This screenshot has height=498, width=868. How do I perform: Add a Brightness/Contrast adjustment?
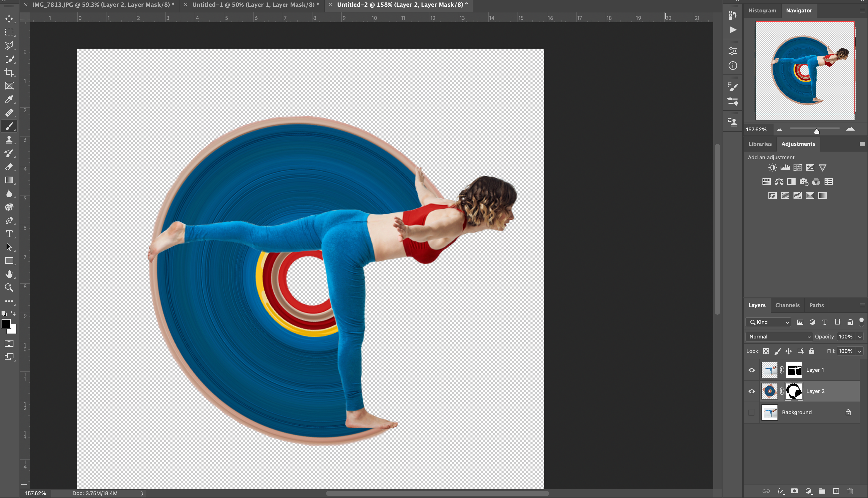pyautogui.click(x=773, y=168)
